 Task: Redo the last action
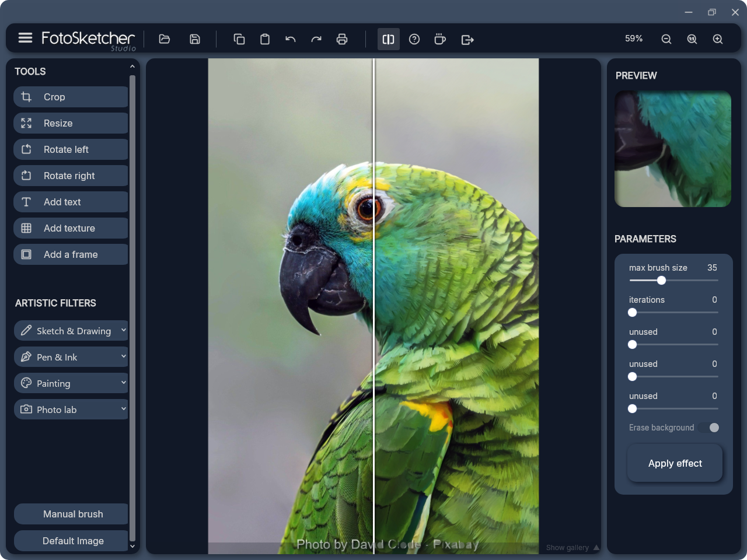pos(316,39)
